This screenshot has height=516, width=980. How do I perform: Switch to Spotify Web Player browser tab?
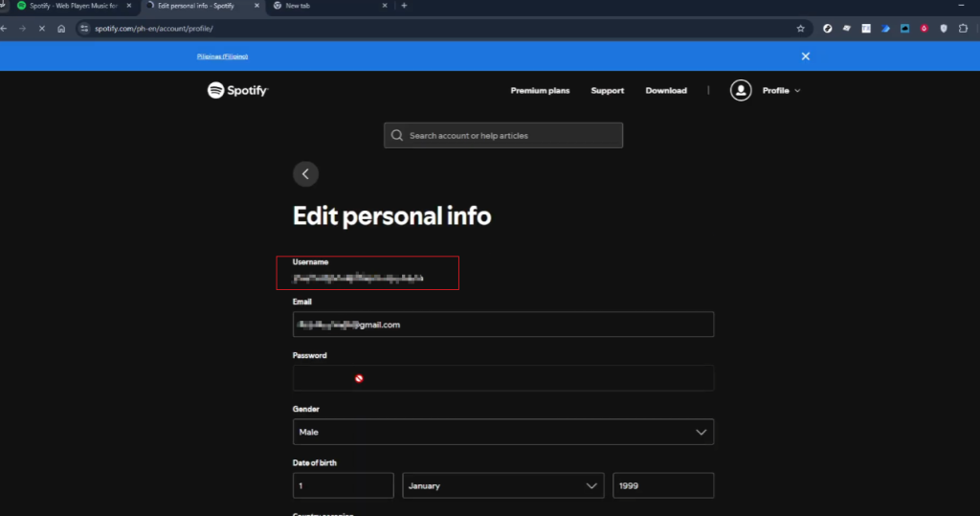point(74,6)
